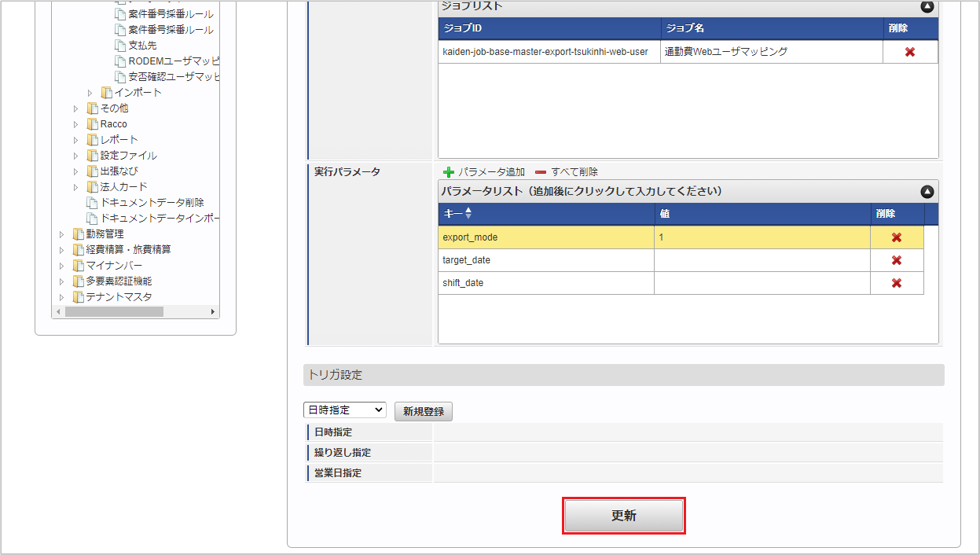Expand the Racco tree folder

(x=76, y=124)
